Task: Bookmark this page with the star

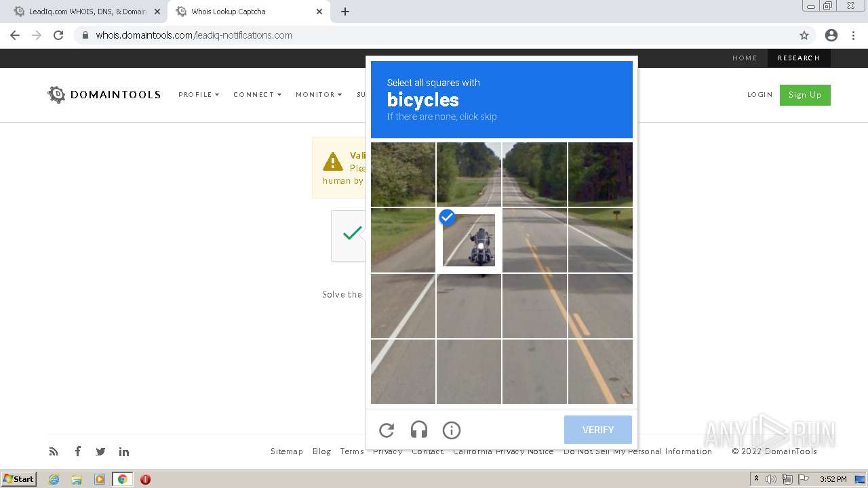Action: point(804,35)
